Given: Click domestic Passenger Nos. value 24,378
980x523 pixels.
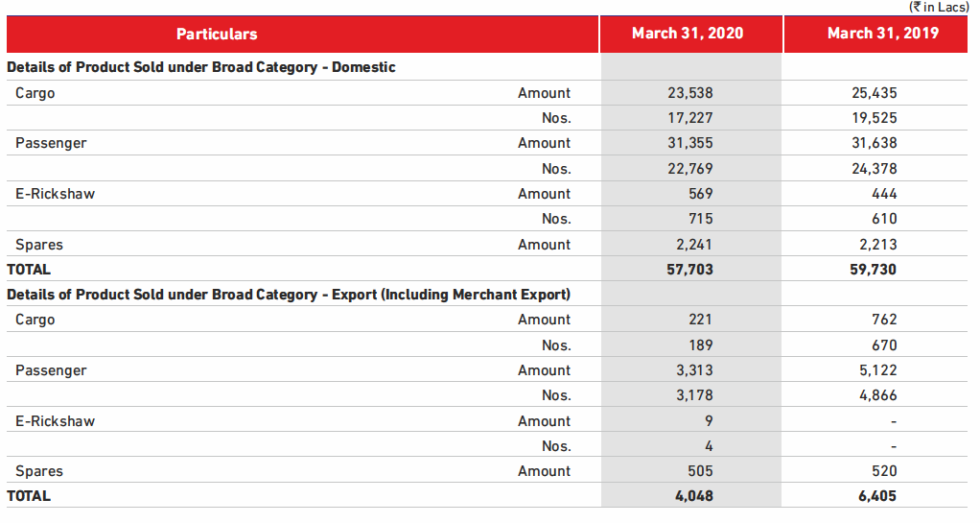Looking at the screenshot, I should pos(874,169).
